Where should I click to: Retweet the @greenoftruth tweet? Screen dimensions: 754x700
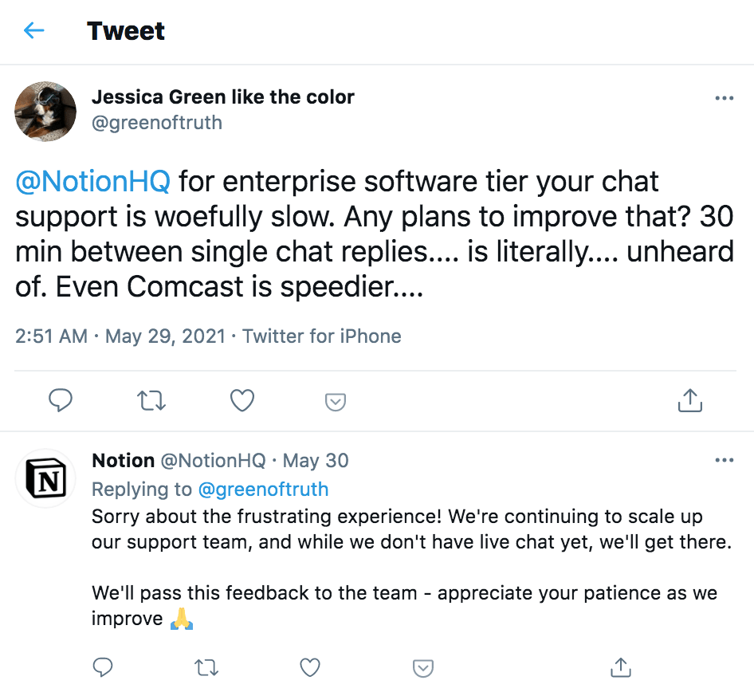[x=151, y=401]
